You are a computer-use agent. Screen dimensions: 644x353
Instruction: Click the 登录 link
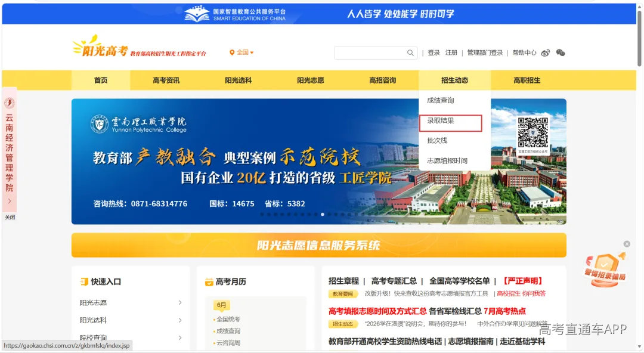click(434, 52)
